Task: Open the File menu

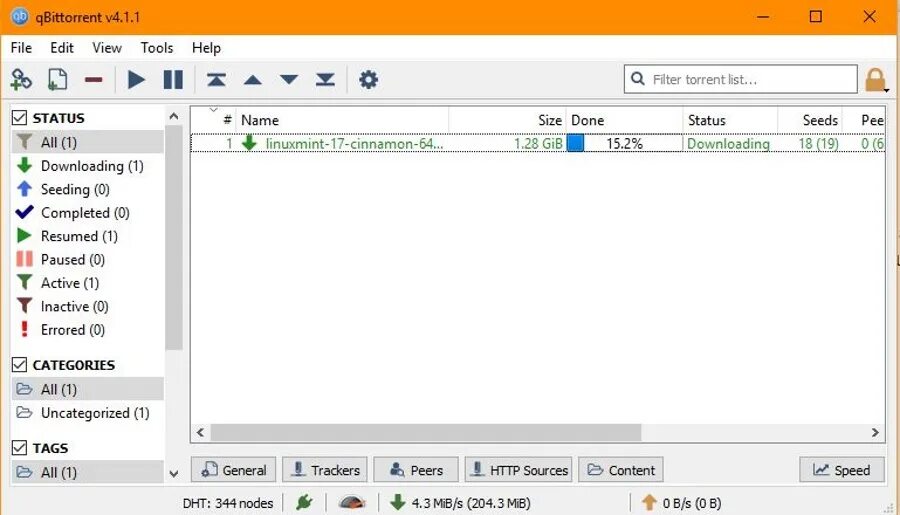Action: click(x=21, y=48)
